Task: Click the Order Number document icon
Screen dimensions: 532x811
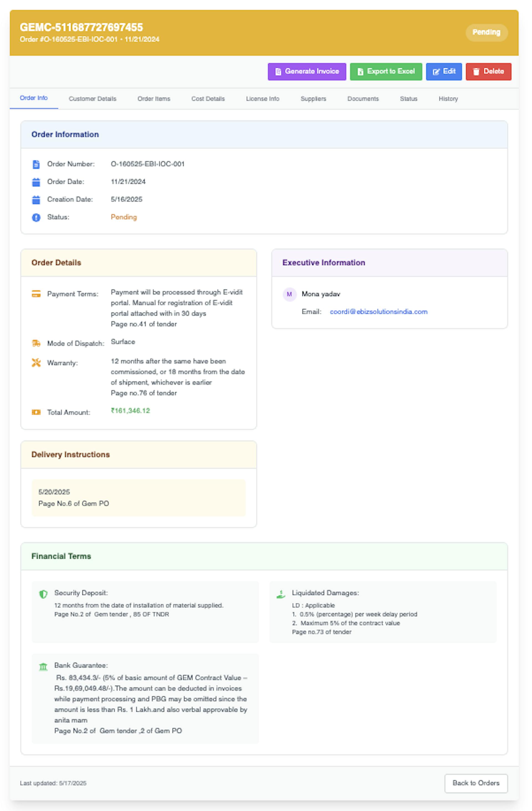Action: click(36, 164)
